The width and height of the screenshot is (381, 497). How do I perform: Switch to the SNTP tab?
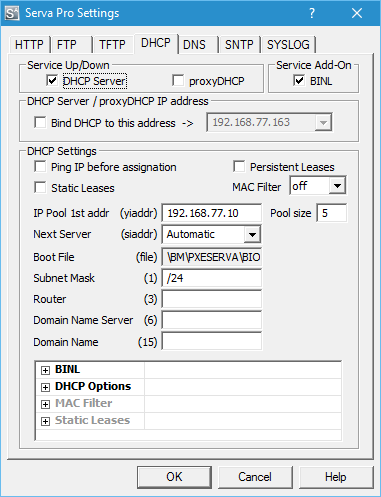(x=239, y=44)
